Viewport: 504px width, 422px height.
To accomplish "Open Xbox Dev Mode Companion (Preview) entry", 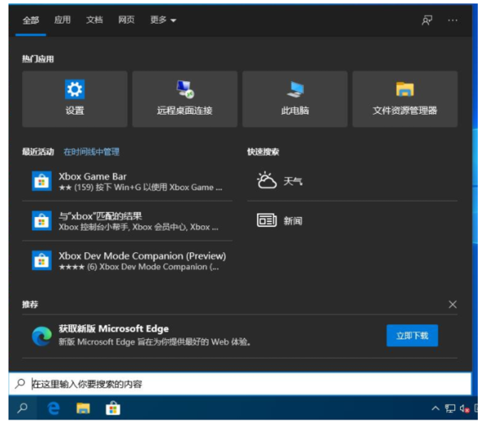I will coord(128,260).
